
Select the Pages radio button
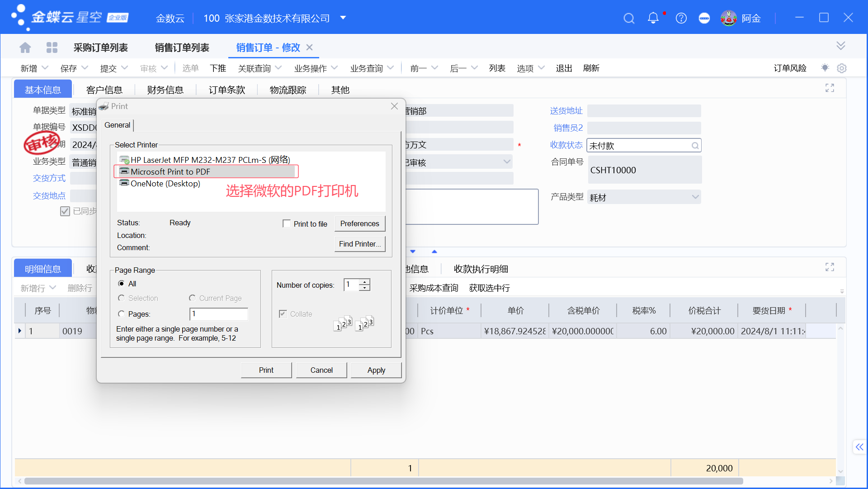(x=121, y=314)
